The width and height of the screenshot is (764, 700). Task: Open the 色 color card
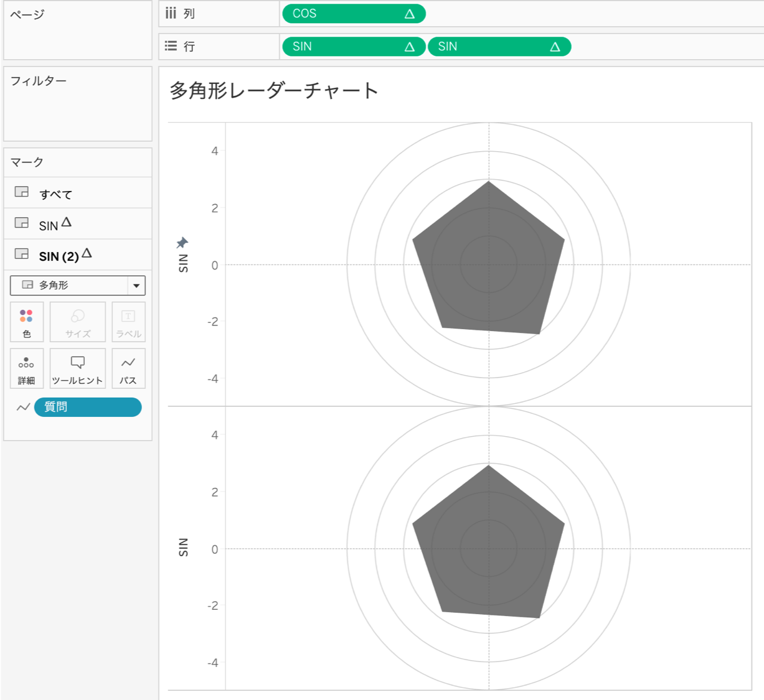point(27,322)
